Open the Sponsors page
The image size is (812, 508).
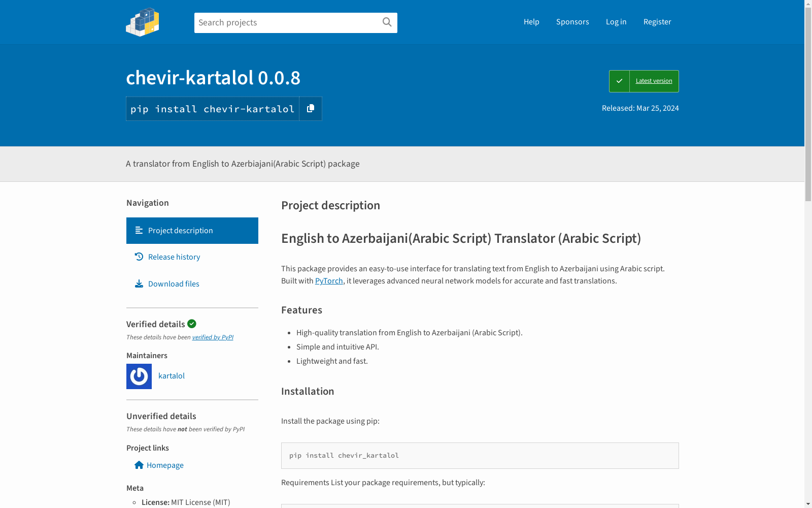(x=572, y=22)
